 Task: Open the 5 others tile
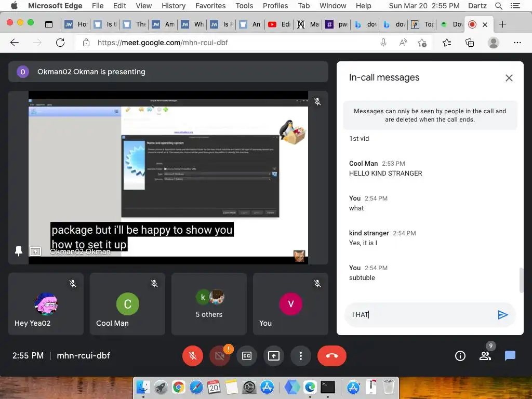[209, 303]
